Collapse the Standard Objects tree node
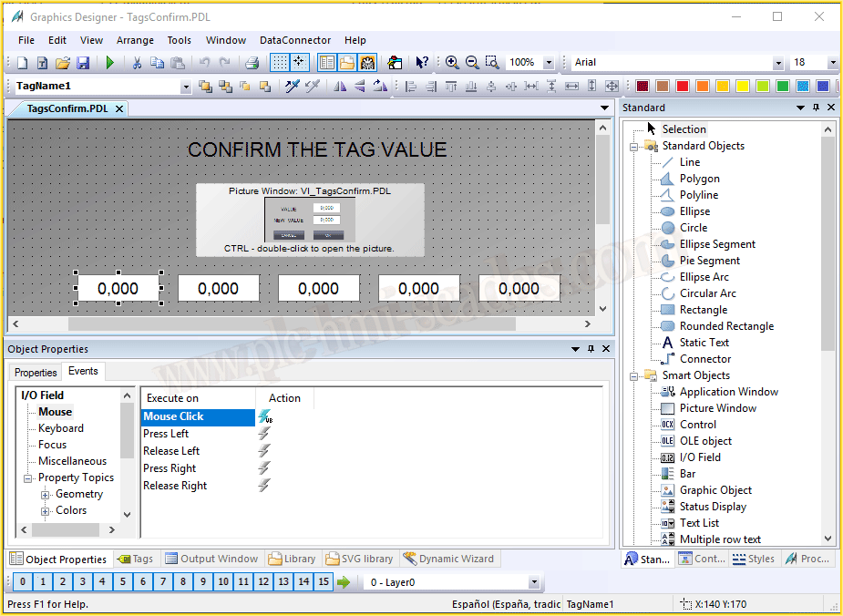Screen dimensions: 843x616 (634, 146)
